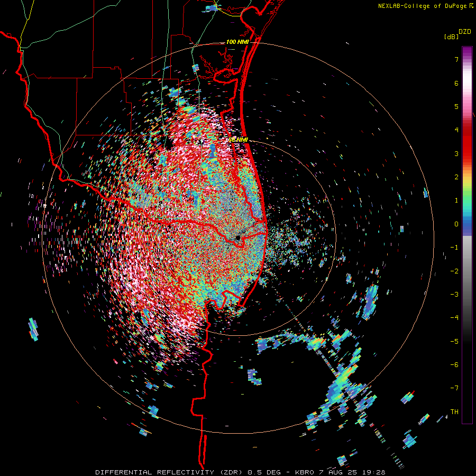Viewport: 476px width, 476px height.
Task: Select the 7 value on the color scale
Action: coord(456,59)
